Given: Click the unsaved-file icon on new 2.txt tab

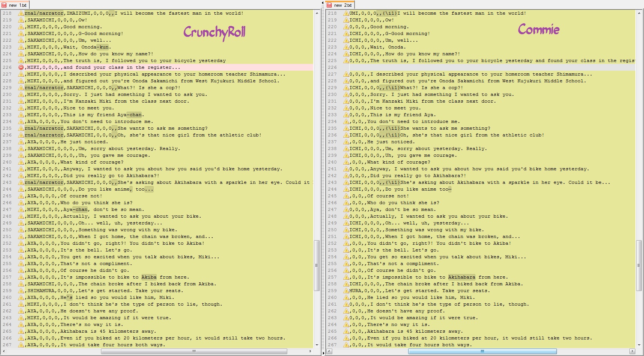Looking at the screenshot, I should (330, 5).
